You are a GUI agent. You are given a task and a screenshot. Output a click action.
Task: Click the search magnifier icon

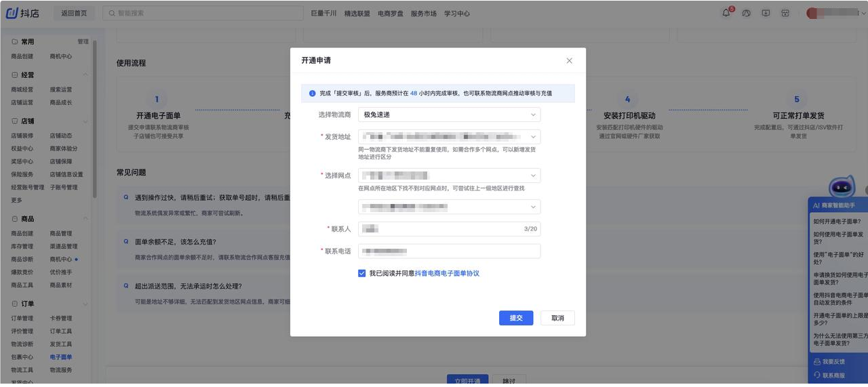(111, 13)
